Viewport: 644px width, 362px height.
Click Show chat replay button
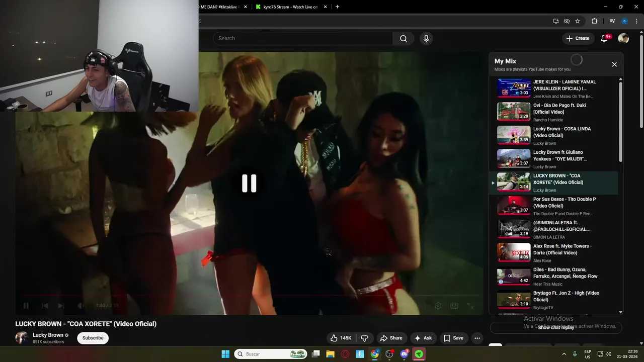(x=556, y=327)
